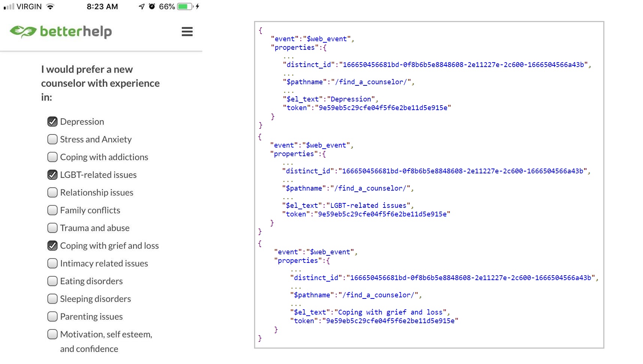Tap the BetterHelp leaf logo
The height and width of the screenshot is (364, 643).
coord(23,31)
